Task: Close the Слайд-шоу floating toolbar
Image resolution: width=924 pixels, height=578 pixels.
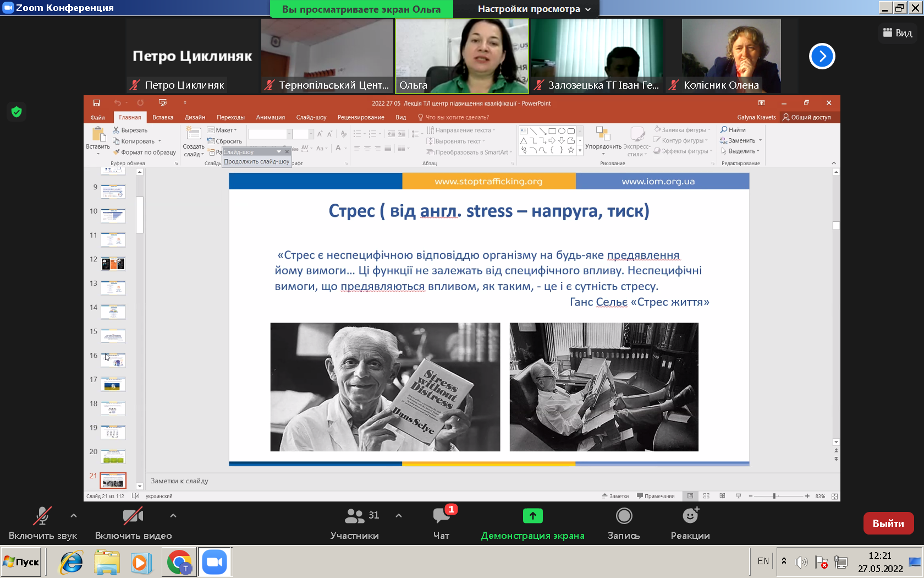Action: pos(287,152)
